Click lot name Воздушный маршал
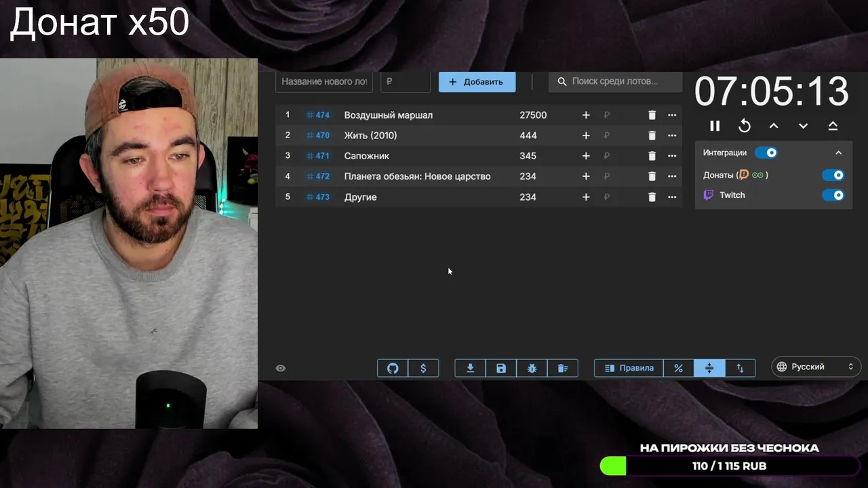868x488 pixels. 388,115
